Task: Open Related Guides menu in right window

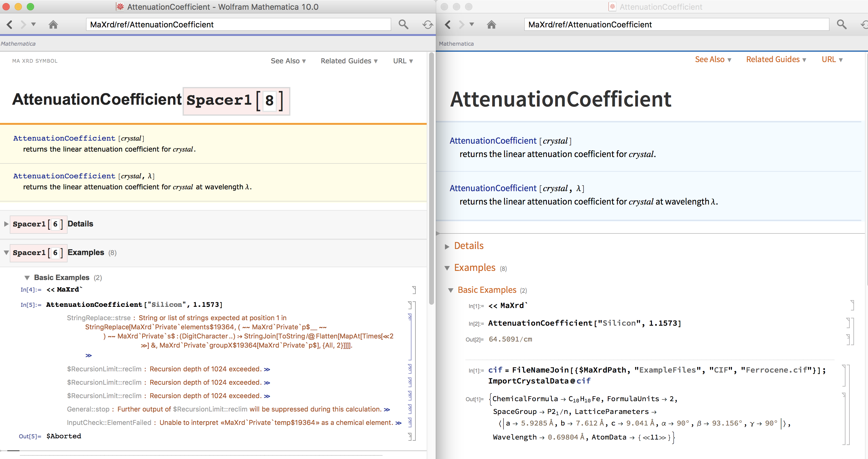Action: (x=776, y=60)
